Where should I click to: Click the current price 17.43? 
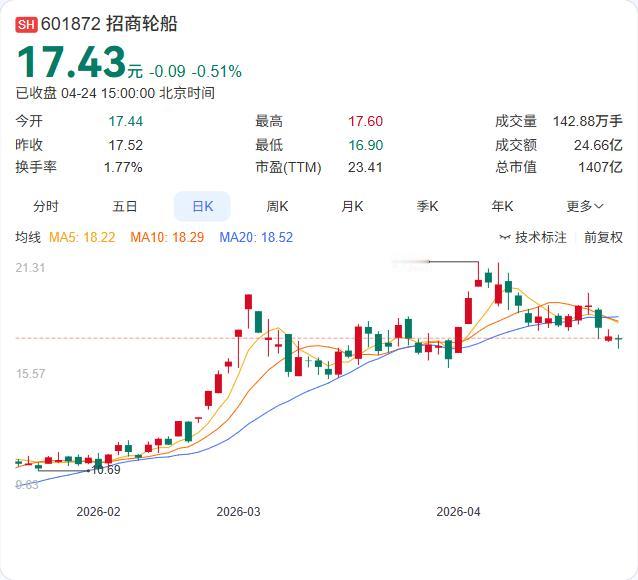click(x=71, y=62)
